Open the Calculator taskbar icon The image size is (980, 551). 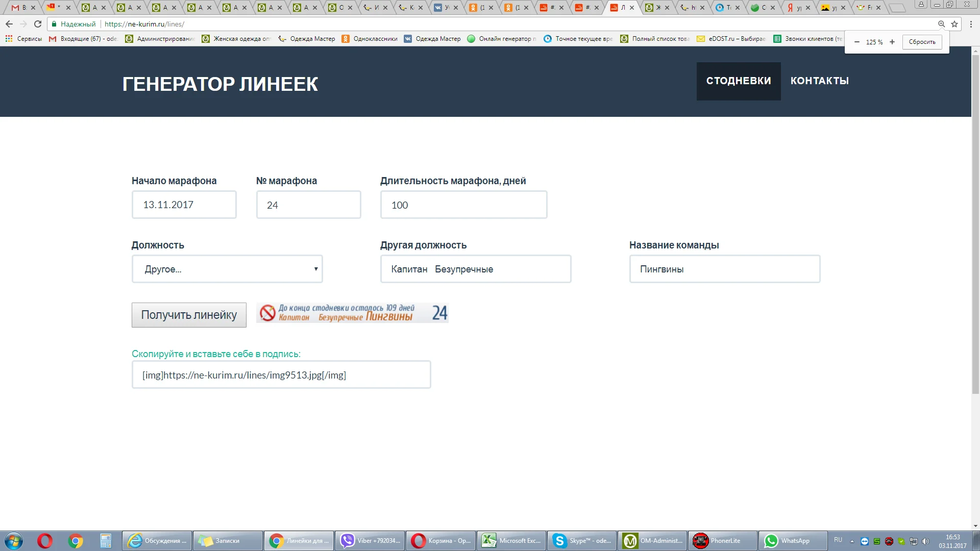click(106, 541)
